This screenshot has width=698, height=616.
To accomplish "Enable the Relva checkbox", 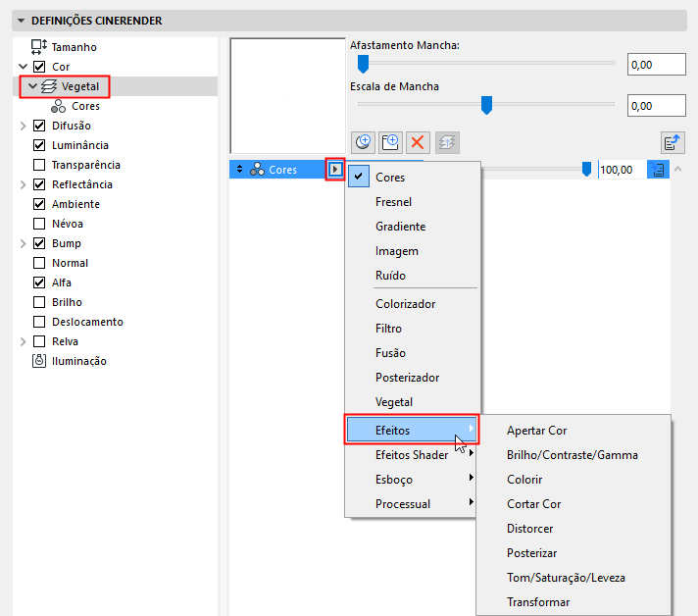I will pos(39,341).
